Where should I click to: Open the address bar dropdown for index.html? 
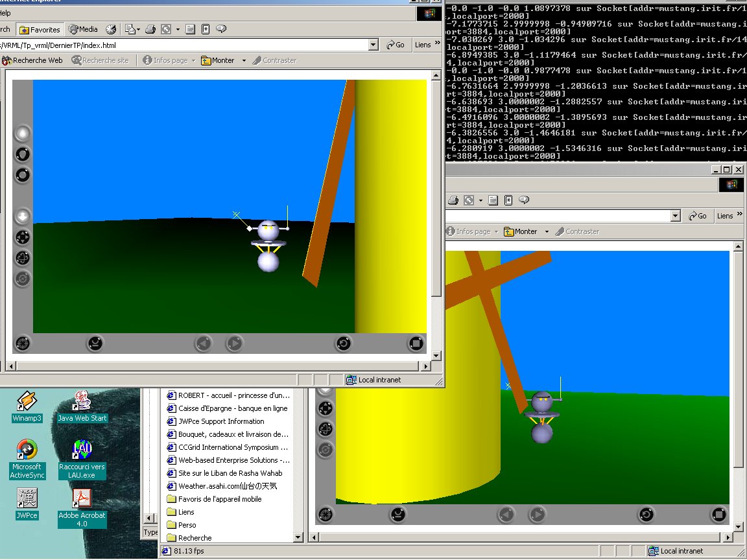point(373,45)
